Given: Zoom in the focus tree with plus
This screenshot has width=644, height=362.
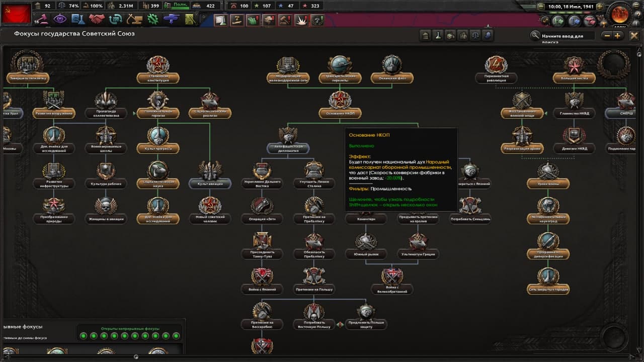Looking at the screenshot, I should [x=618, y=36].
